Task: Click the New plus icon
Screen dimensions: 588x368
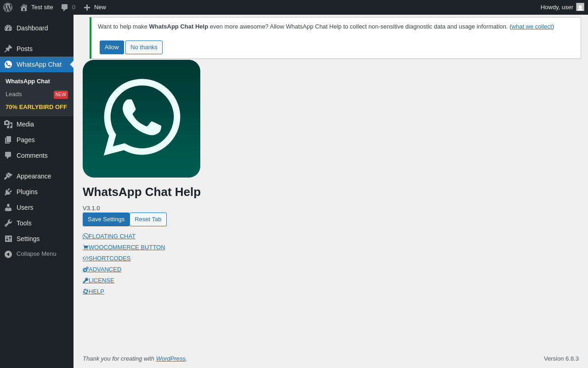Action: coord(87,7)
